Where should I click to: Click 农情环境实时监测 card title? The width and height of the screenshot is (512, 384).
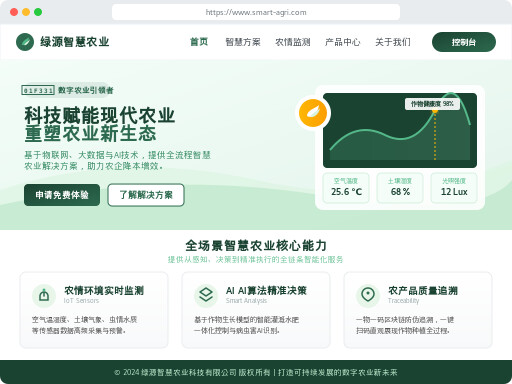point(104,290)
